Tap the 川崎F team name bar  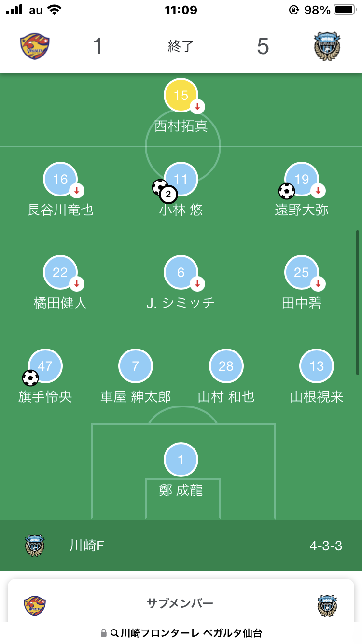(181, 546)
